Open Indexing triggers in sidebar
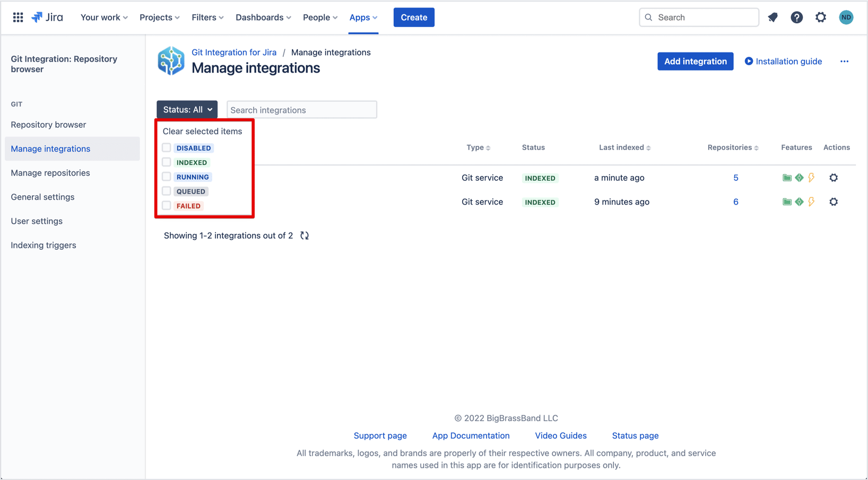The image size is (868, 480). [44, 245]
